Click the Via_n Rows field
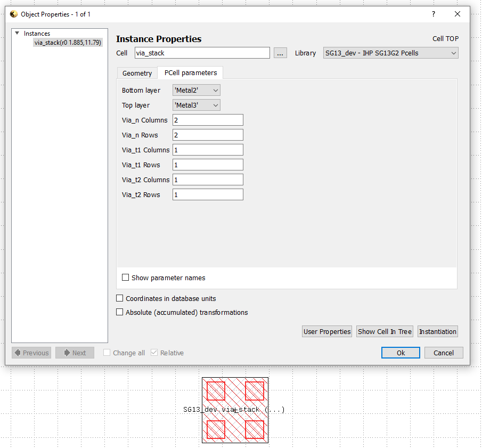This screenshot has height=448, width=482. 208,135
